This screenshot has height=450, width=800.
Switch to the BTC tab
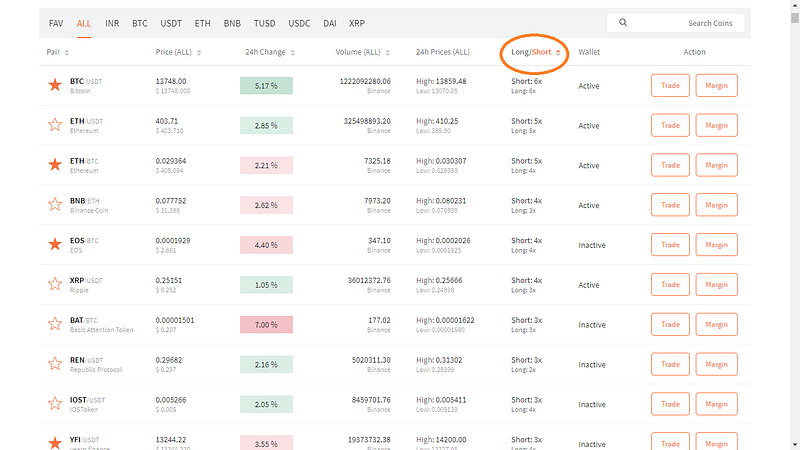[140, 23]
